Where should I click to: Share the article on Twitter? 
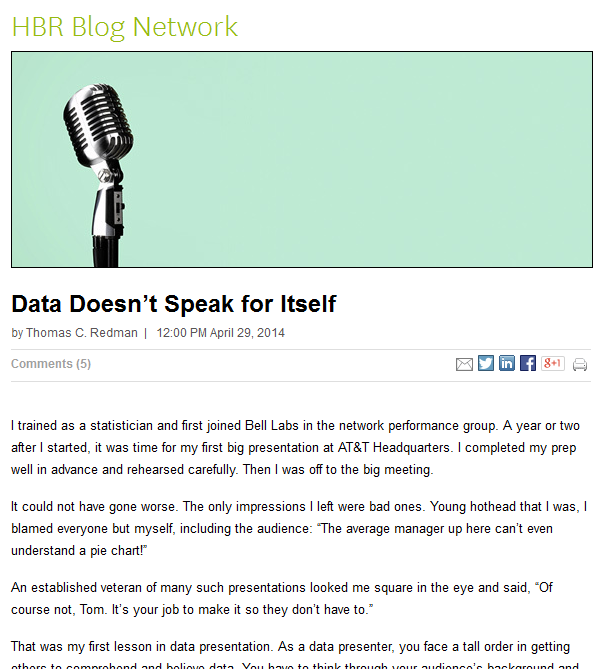(486, 363)
